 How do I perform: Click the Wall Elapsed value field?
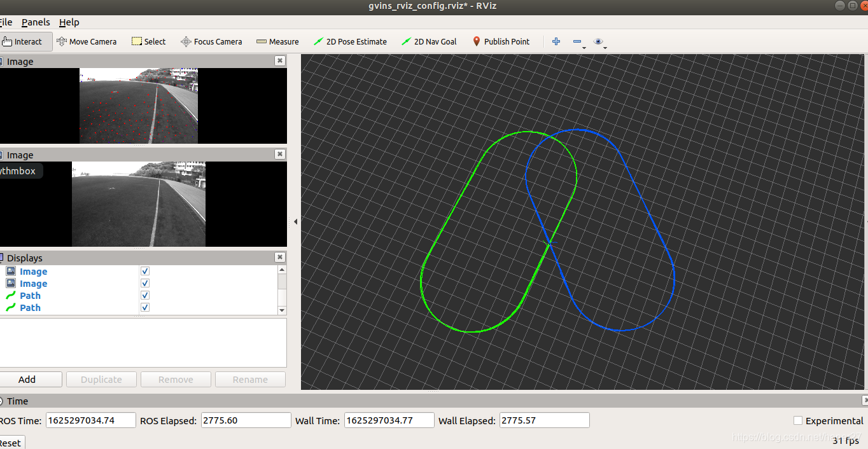point(545,420)
